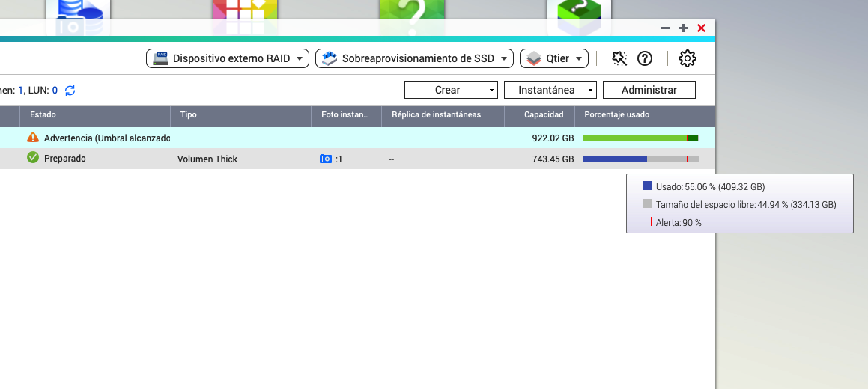The height and width of the screenshot is (389, 868).
Task: Open settings with the gear icon
Action: [x=687, y=58]
